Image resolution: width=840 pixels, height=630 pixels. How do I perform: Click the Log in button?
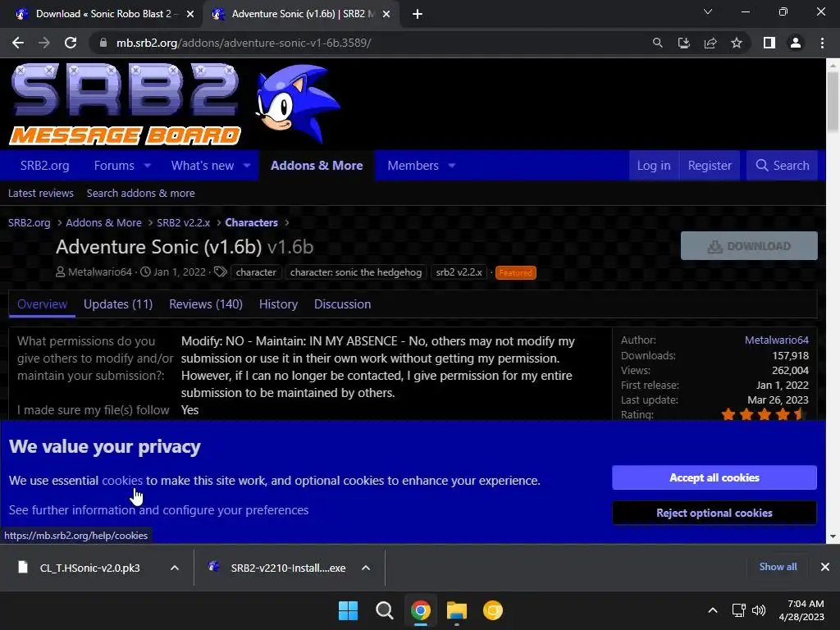point(654,166)
